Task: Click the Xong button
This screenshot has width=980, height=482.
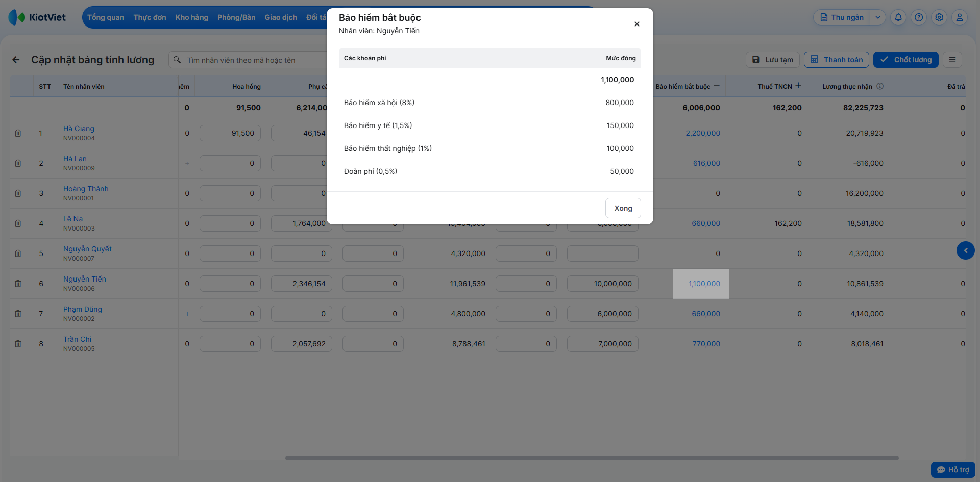Action: pos(623,208)
